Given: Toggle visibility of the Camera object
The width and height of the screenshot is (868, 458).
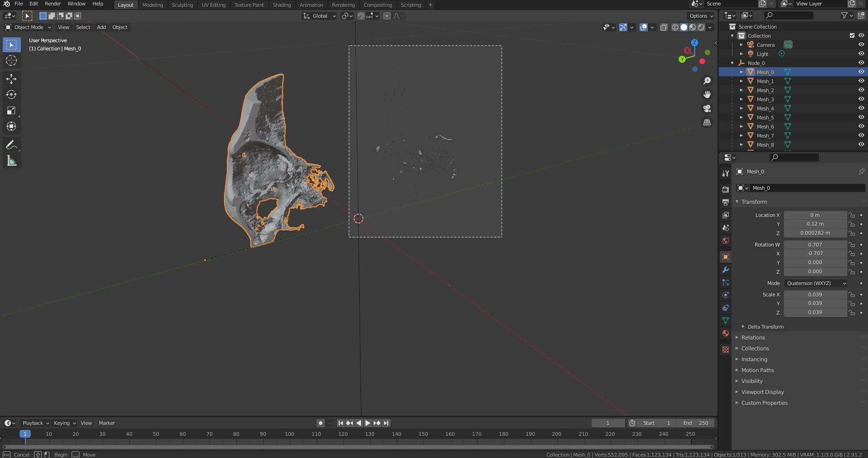Looking at the screenshot, I should click(861, 44).
